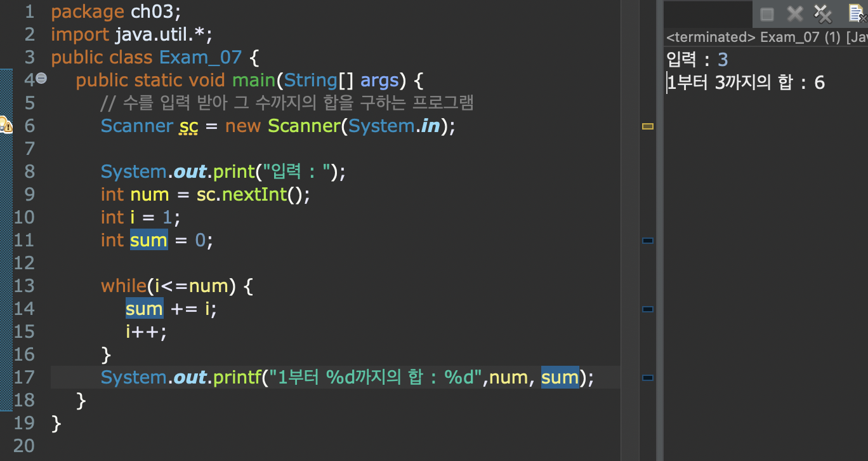Image resolution: width=868 pixels, height=461 pixels.
Task: Click the terminated Exam_07 console label
Action: point(767,37)
